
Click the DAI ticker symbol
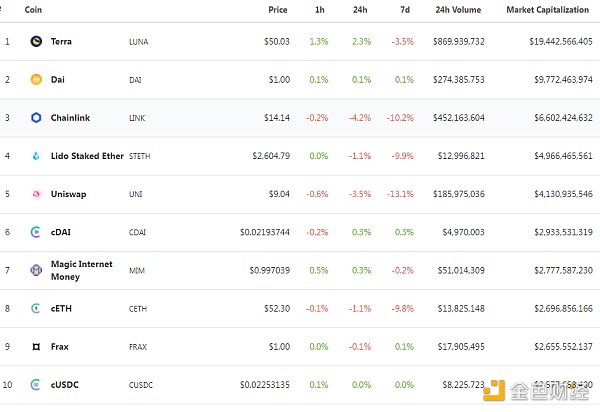135,80
